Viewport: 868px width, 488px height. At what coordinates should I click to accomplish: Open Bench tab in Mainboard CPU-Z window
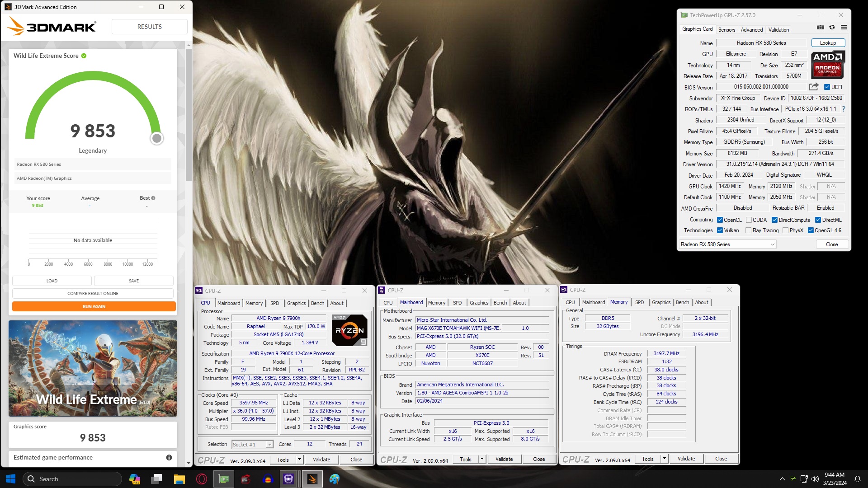(500, 303)
